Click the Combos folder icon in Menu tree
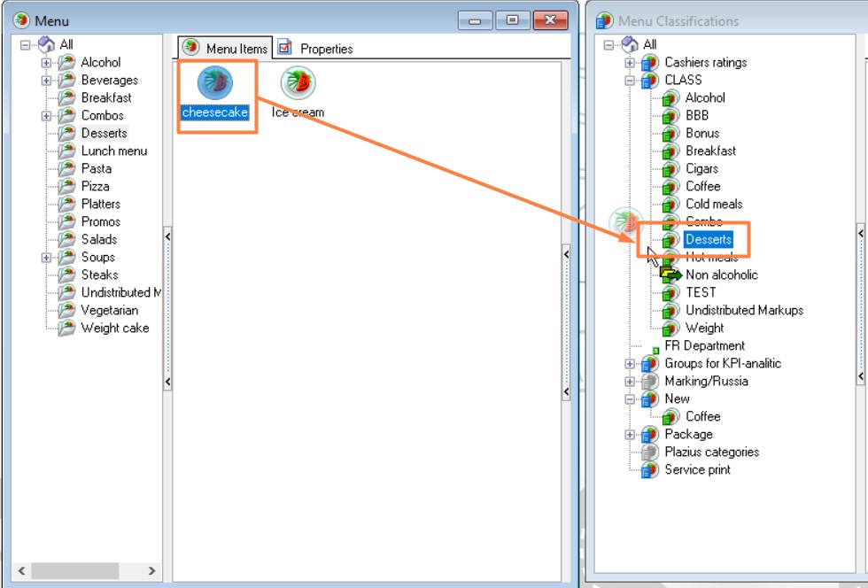Viewport: 868px width, 588px height. pos(67,116)
